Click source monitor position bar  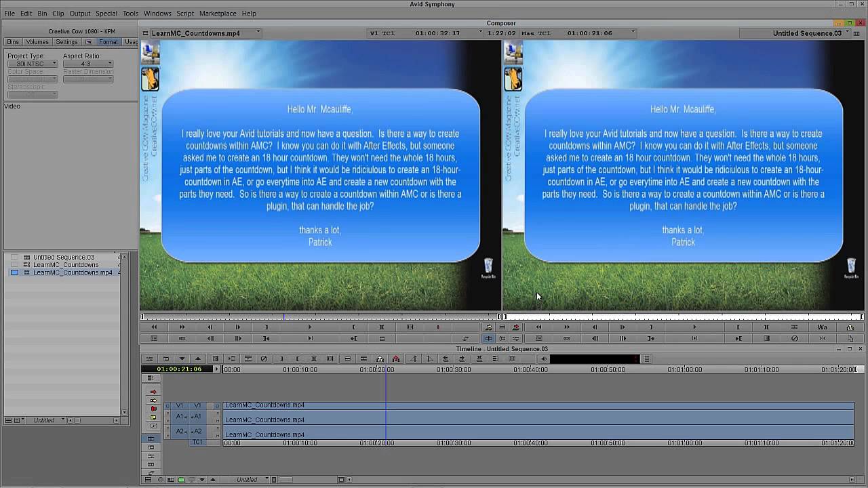320,317
